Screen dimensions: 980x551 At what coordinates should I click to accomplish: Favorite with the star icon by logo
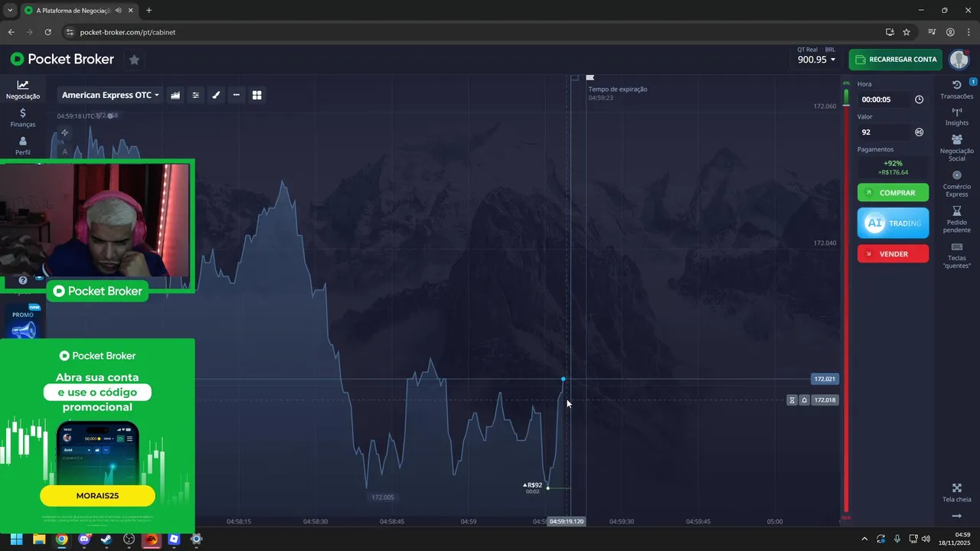(134, 60)
